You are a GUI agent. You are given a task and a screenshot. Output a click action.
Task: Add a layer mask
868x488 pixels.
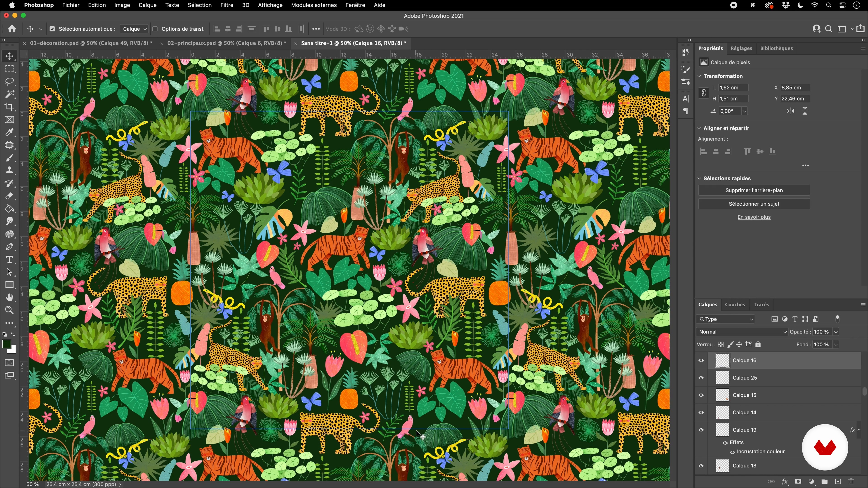click(x=798, y=482)
